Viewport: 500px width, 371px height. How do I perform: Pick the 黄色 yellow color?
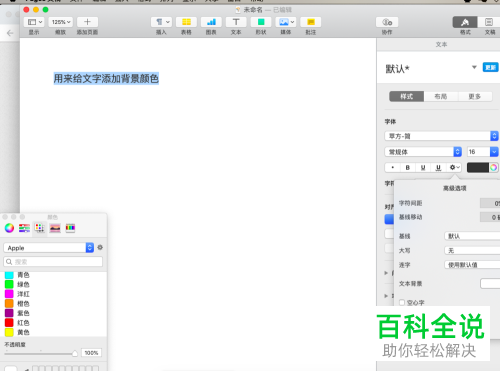coord(9,332)
